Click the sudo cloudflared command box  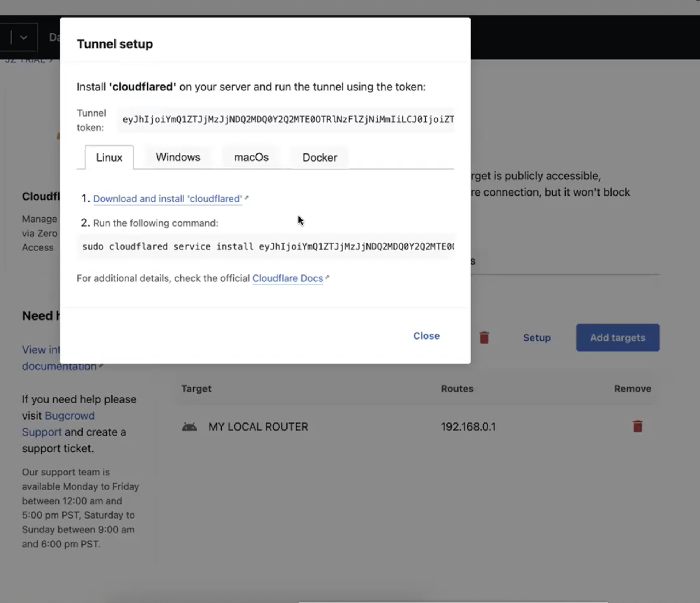(x=266, y=246)
